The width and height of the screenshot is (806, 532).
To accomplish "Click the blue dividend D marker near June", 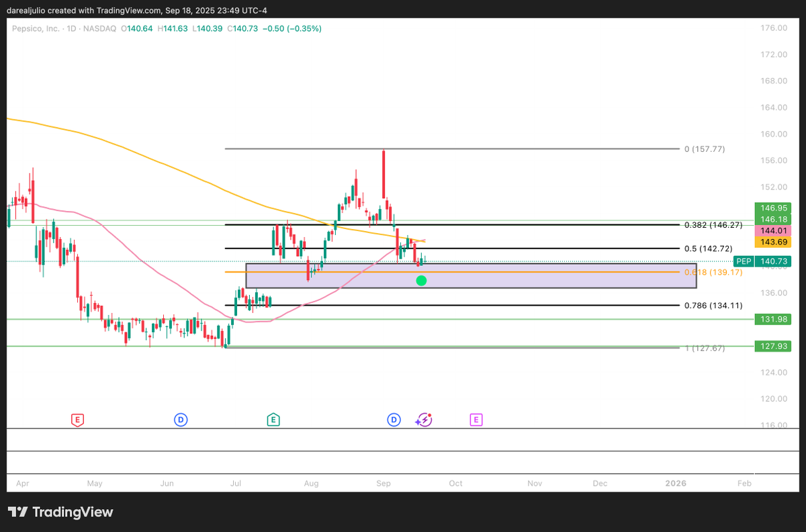I will [181, 420].
